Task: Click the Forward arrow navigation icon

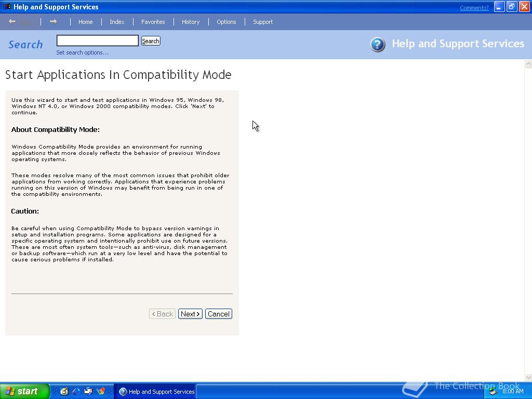Action: tap(54, 22)
